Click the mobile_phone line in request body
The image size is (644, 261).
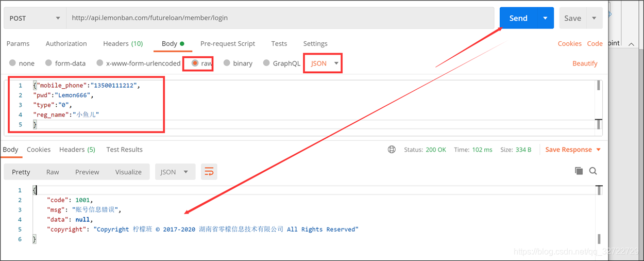[87, 86]
